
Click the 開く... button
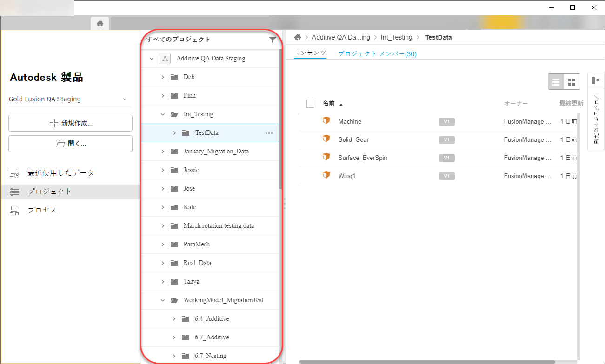pos(70,144)
